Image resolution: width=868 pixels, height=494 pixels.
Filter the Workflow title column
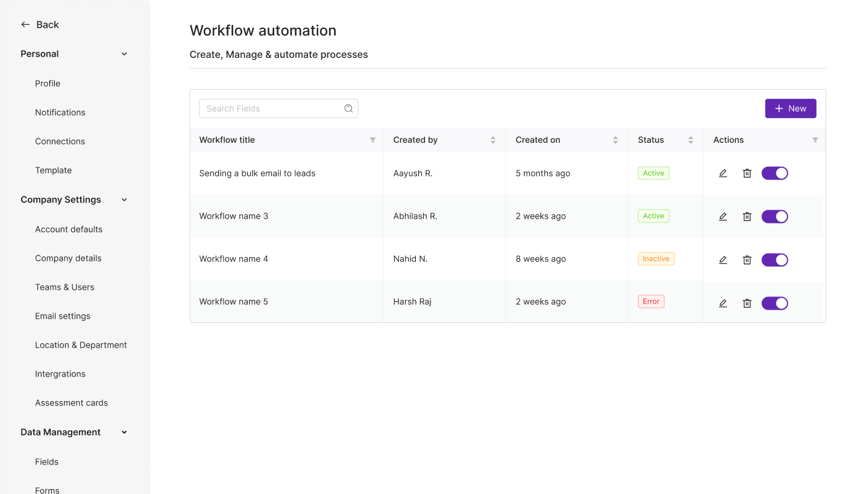[x=373, y=140]
